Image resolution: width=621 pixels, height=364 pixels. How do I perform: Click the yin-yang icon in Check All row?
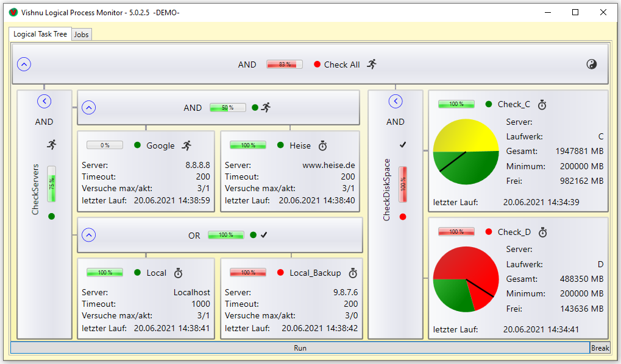(x=591, y=65)
